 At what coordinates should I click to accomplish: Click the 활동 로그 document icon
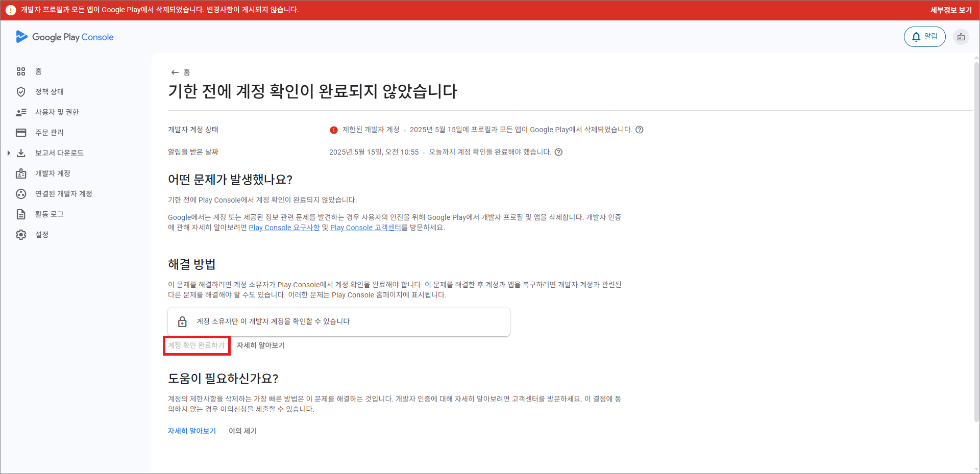pyautogui.click(x=21, y=214)
